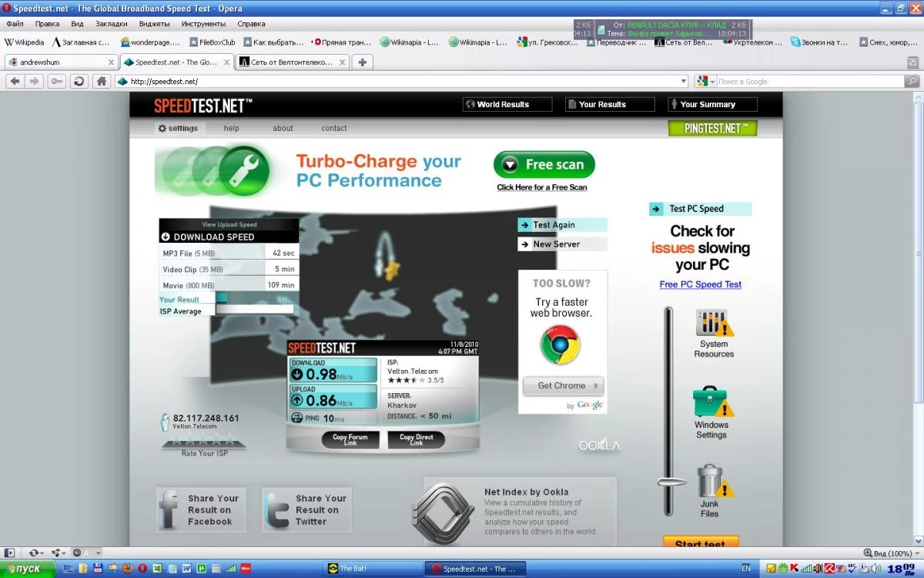Reload the page with the refresh button

(79, 81)
